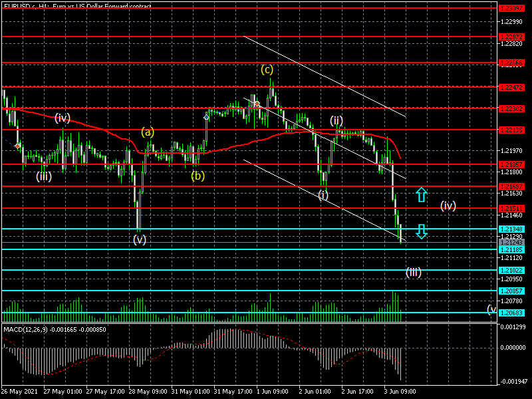Screen dimensions: 532x399
Task: Click the 31 May 17:00 time label
Action: (233, 392)
